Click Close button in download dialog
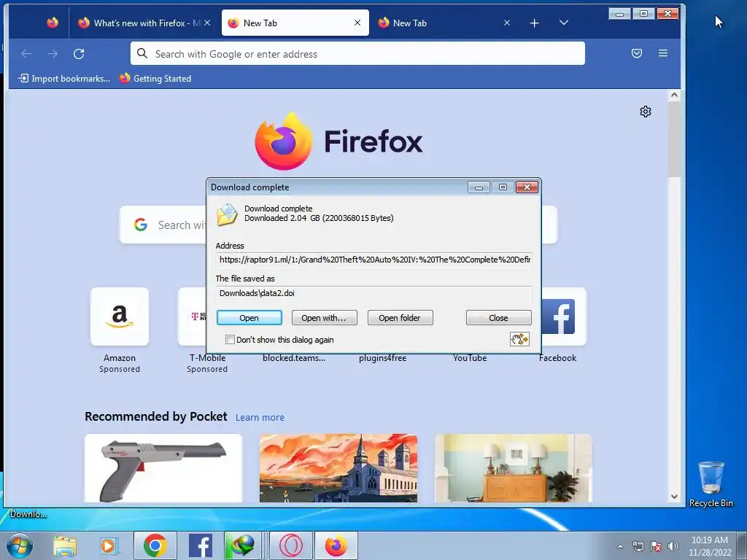747x560 pixels. [498, 318]
